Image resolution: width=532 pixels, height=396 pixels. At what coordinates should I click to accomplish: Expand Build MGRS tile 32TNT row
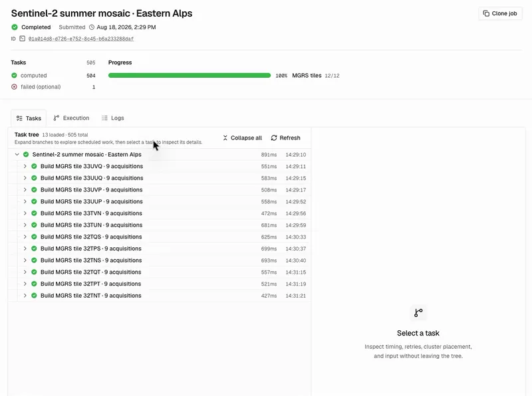[25, 296]
